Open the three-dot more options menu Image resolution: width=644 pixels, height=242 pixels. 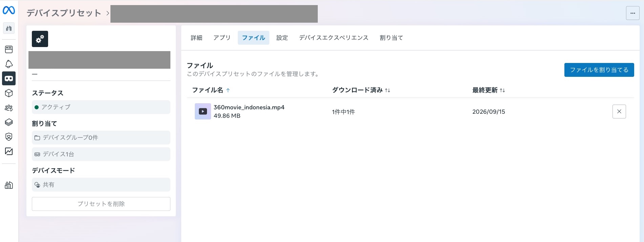click(632, 13)
